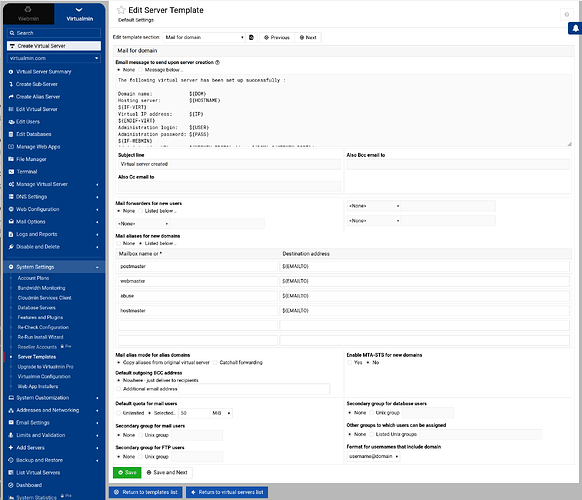Image resolution: width=582 pixels, height=500 pixels.
Task: Click Create Virtual Server button
Action: coord(54,46)
